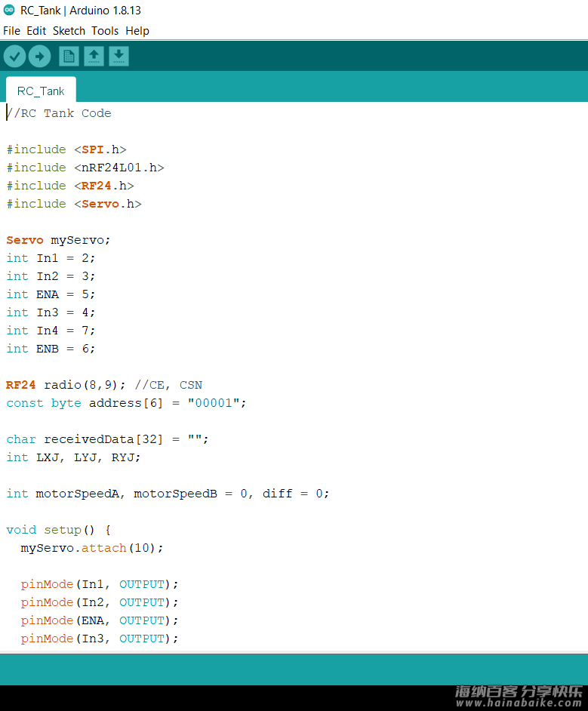Click the myServo.attach(10) line
Screen dimensions: 588x711
pyautogui.click(x=91, y=548)
